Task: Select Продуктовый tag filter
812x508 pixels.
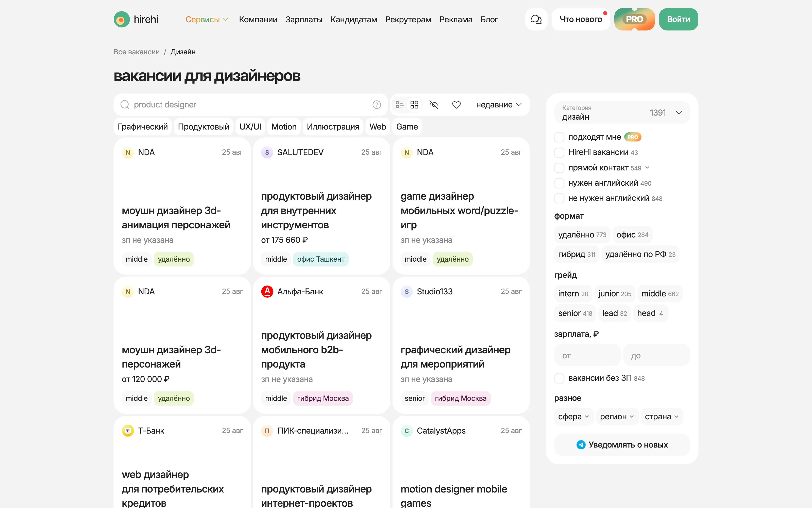Action: click(203, 127)
